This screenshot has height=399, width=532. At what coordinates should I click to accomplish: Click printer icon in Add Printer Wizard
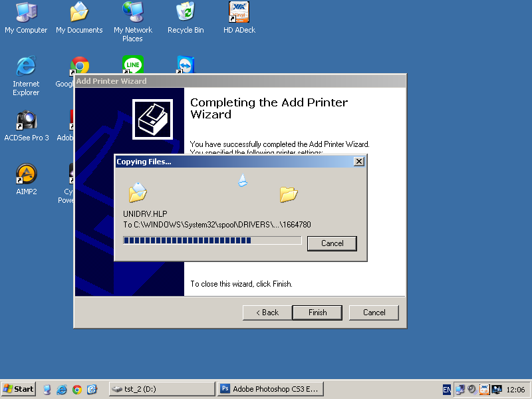[153, 119]
